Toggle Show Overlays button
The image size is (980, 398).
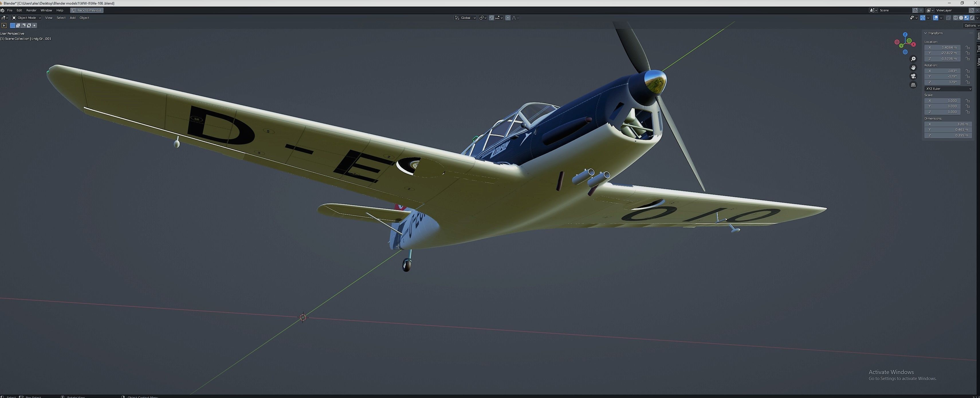pos(936,18)
